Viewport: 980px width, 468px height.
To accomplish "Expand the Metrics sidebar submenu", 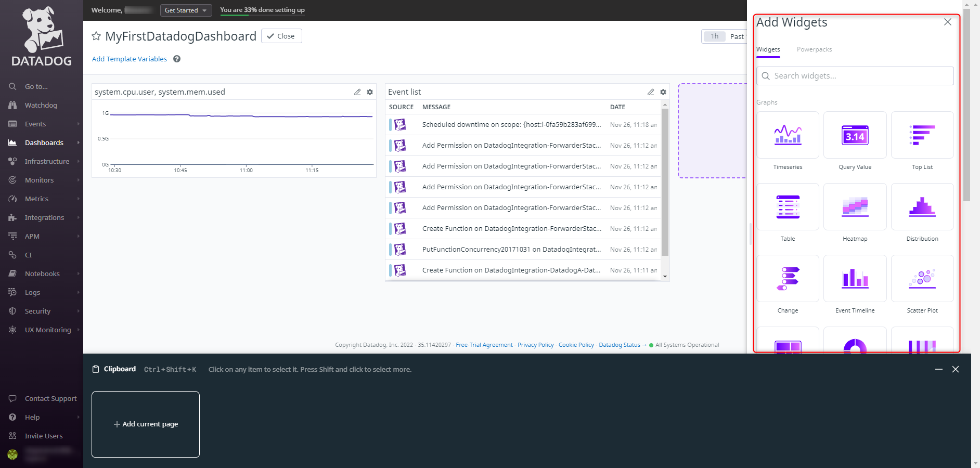I will pos(79,199).
